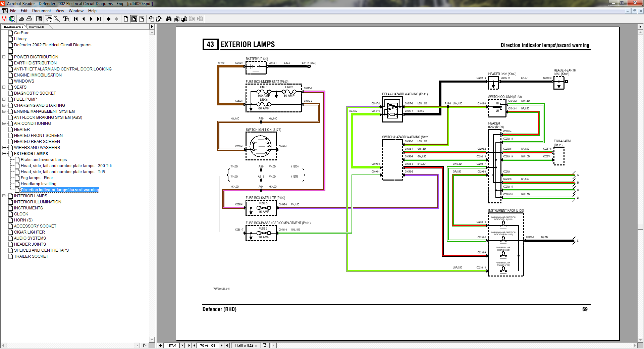Image resolution: width=644 pixels, height=349 pixels.
Task: Expand the AIR CONDITIONING bookmark
Action: coord(4,123)
